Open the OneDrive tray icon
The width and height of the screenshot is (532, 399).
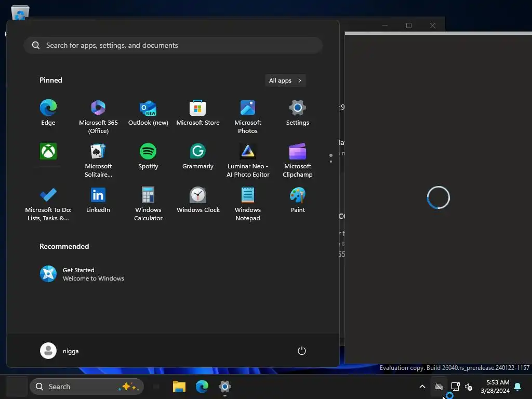(439, 387)
